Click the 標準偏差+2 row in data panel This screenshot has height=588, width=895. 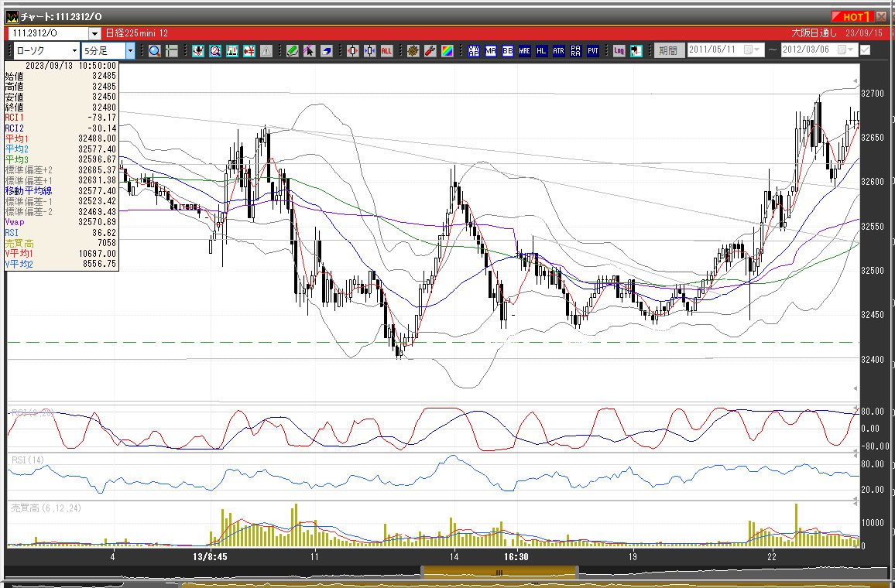pos(61,170)
